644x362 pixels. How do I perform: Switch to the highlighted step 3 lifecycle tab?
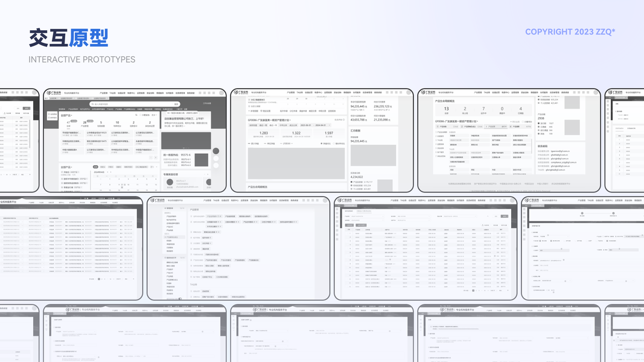click(x=496, y=127)
